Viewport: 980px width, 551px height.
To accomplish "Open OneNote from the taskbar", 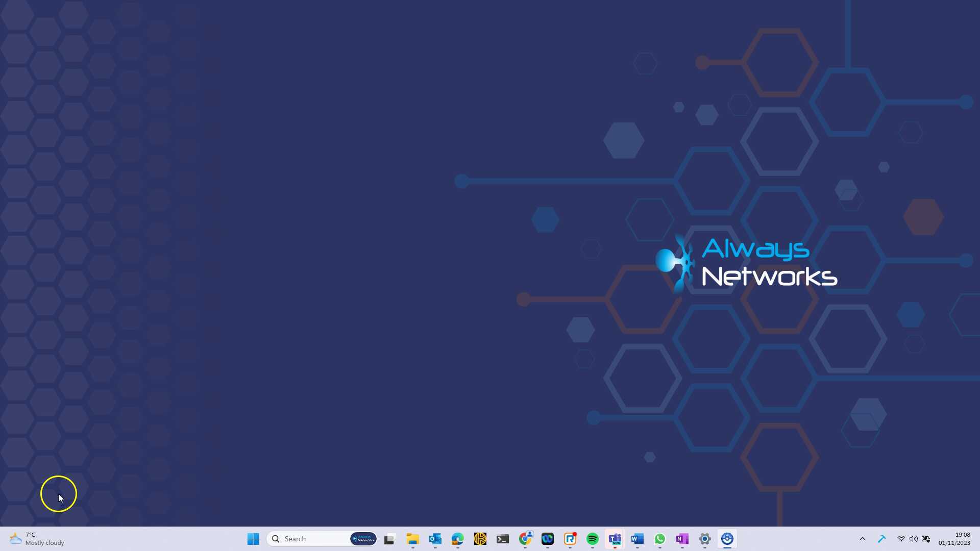I will pos(682,539).
